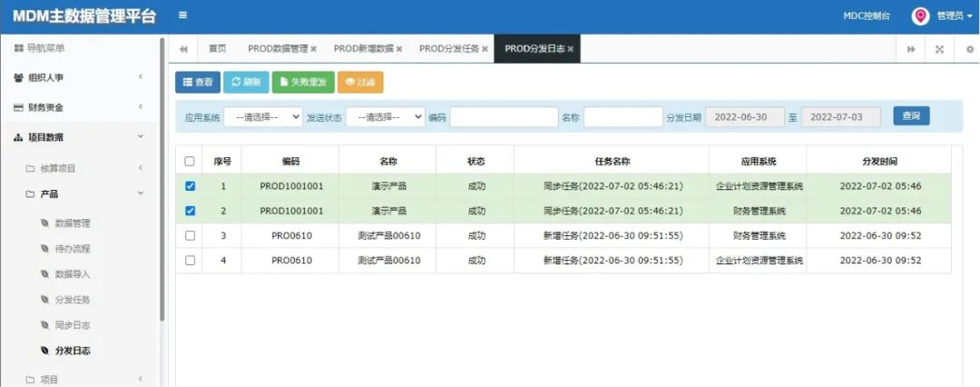Close the PROD新增数据 tab

coord(399,49)
